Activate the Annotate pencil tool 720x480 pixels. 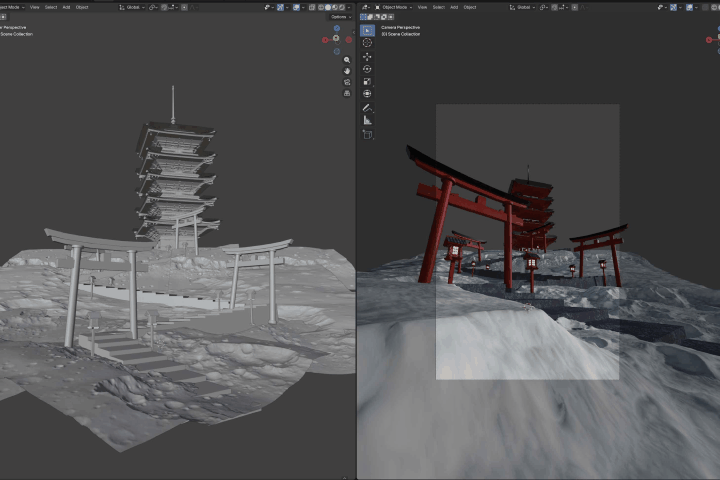pyautogui.click(x=367, y=108)
